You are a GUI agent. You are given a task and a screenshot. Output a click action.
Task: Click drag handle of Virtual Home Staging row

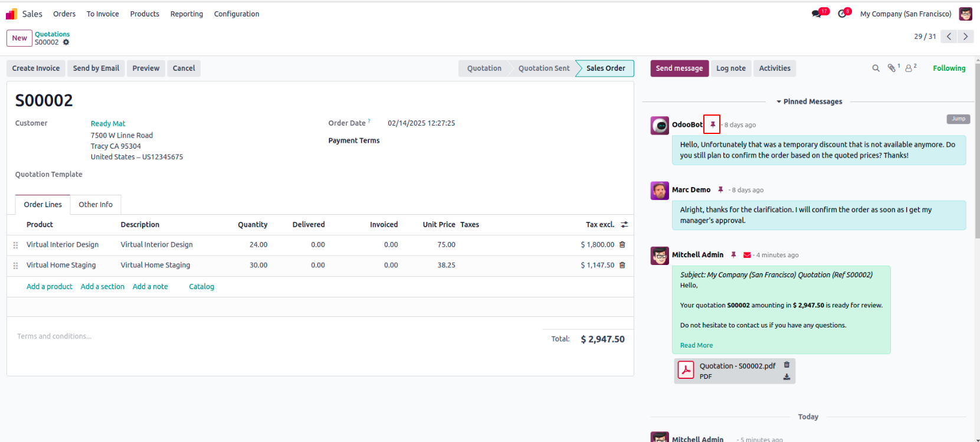point(15,266)
